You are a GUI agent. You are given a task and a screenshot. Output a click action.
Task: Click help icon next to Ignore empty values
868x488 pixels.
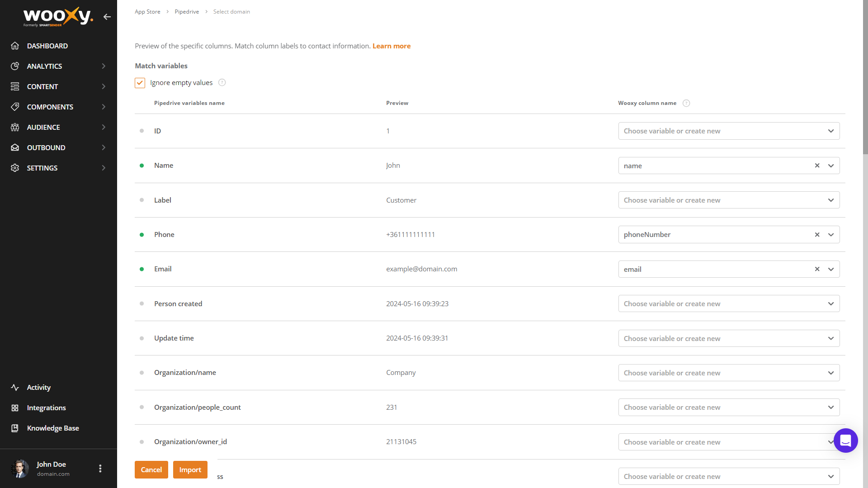[222, 82]
